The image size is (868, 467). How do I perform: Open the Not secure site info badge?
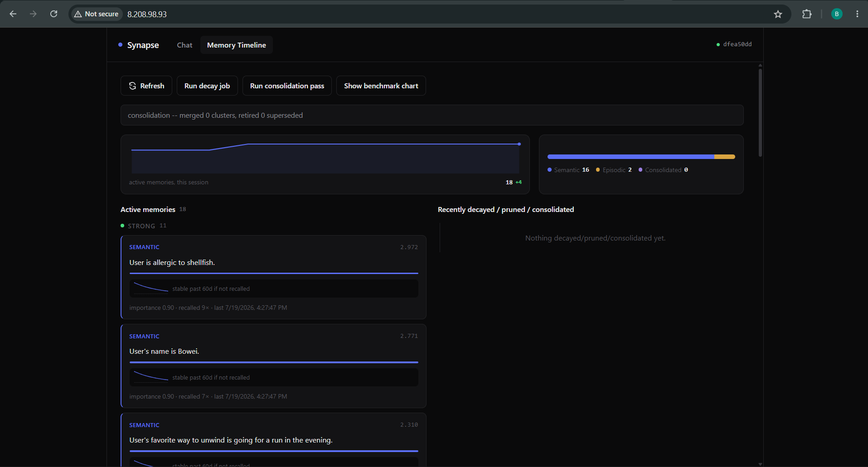pyautogui.click(x=96, y=14)
